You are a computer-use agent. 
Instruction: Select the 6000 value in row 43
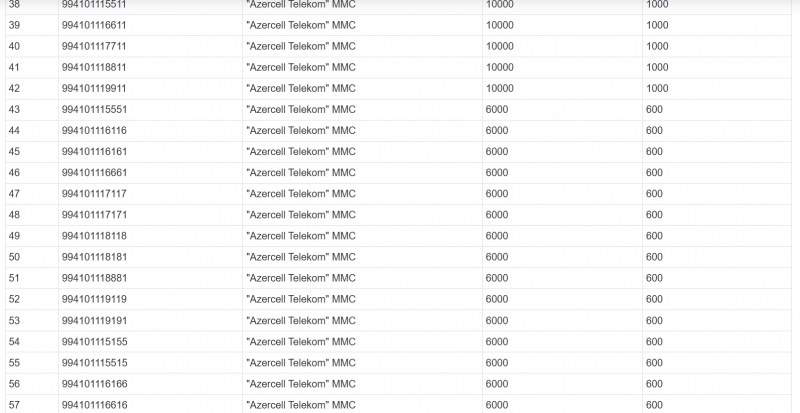point(497,109)
